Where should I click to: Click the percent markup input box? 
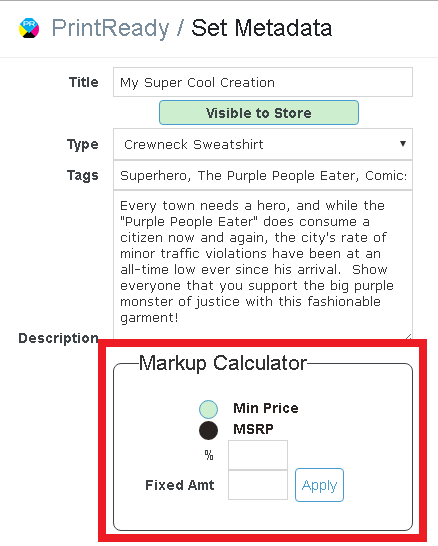click(x=258, y=455)
